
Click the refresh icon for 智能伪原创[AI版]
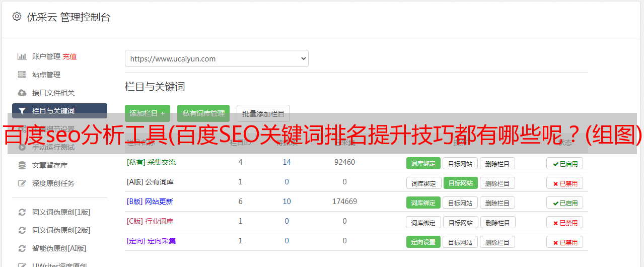click(x=22, y=248)
